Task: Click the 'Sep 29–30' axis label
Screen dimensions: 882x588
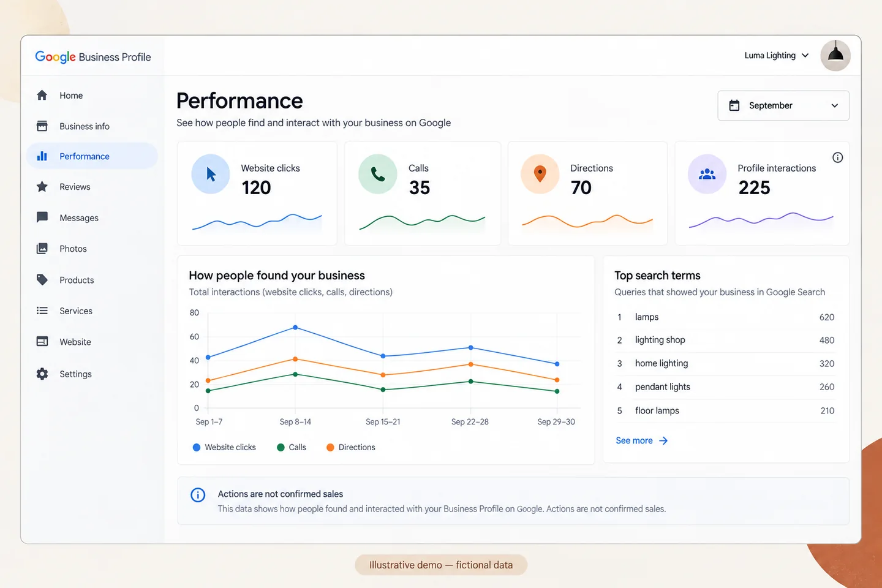Action: (x=556, y=421)
